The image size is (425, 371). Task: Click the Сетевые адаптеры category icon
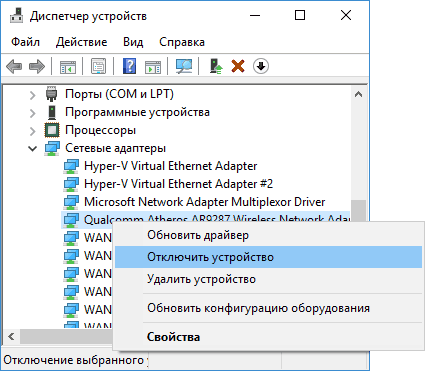(52, 148)
